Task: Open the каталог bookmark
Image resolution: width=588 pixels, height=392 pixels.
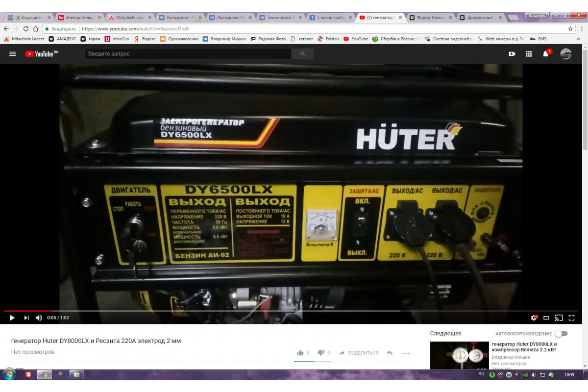Action: 302,39
